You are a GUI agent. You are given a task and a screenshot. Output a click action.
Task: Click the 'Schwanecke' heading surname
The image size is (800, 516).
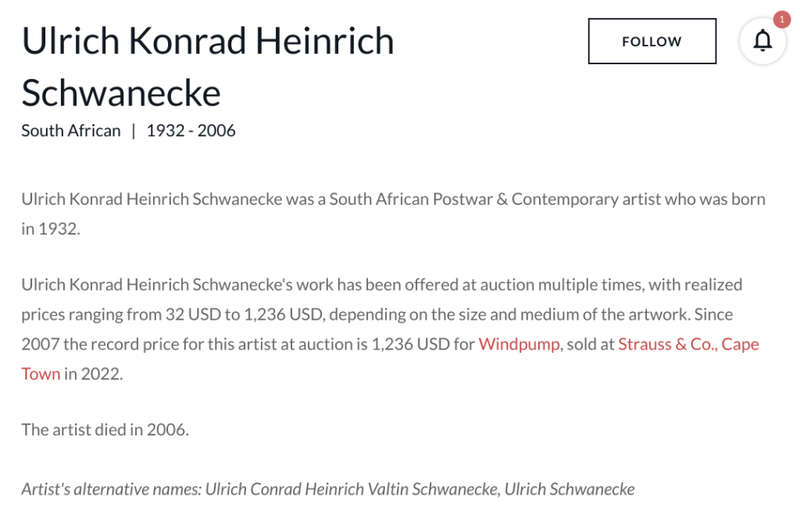tap(121, 93)
